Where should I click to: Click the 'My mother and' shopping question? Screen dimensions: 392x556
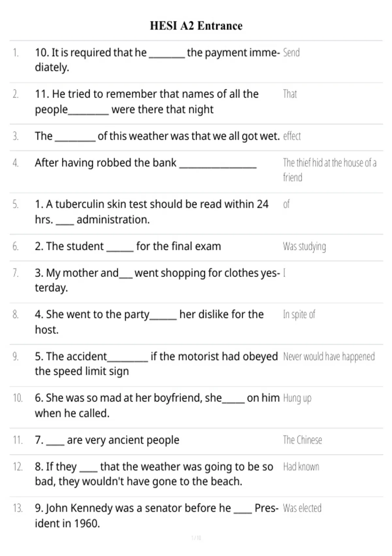click(157, 280)
